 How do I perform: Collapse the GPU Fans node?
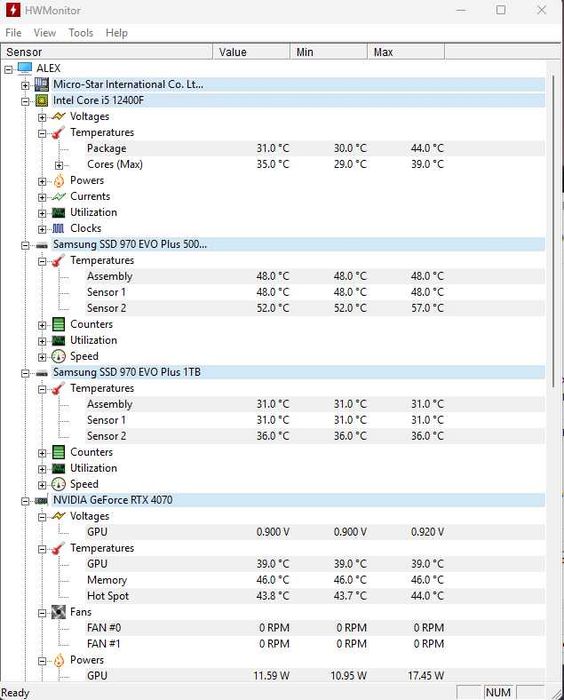coord(42,613)
